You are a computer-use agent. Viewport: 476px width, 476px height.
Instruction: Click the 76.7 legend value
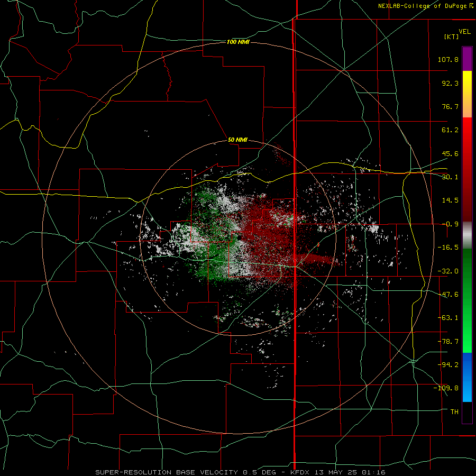click(x=450, y=106)
